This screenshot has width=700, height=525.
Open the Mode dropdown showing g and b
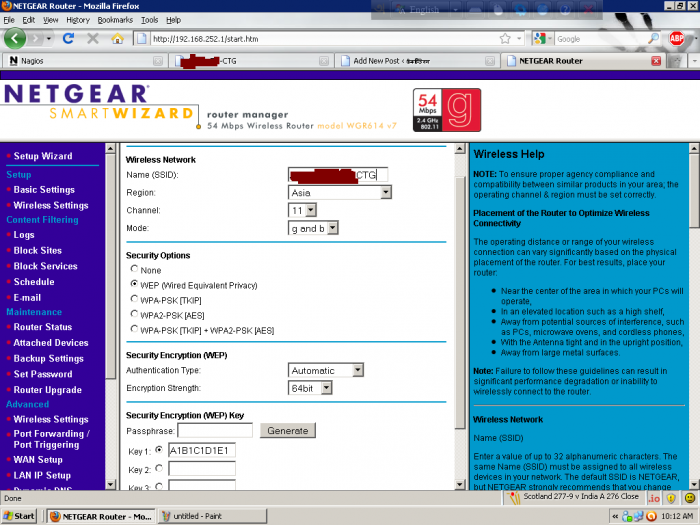pyautogui.click(x=313, y=228)
